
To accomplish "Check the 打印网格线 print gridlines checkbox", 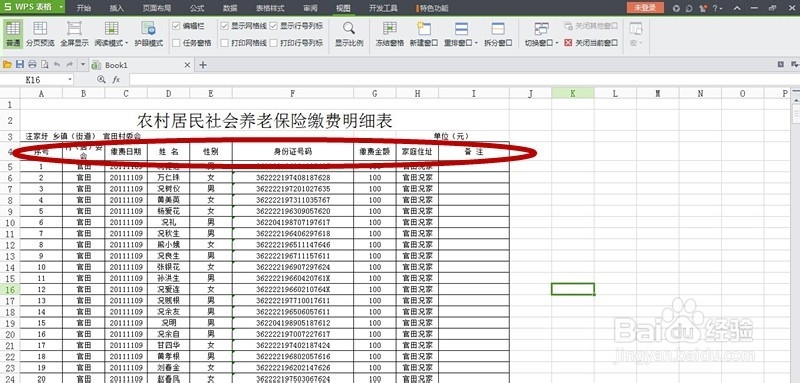I will point(224,43).
